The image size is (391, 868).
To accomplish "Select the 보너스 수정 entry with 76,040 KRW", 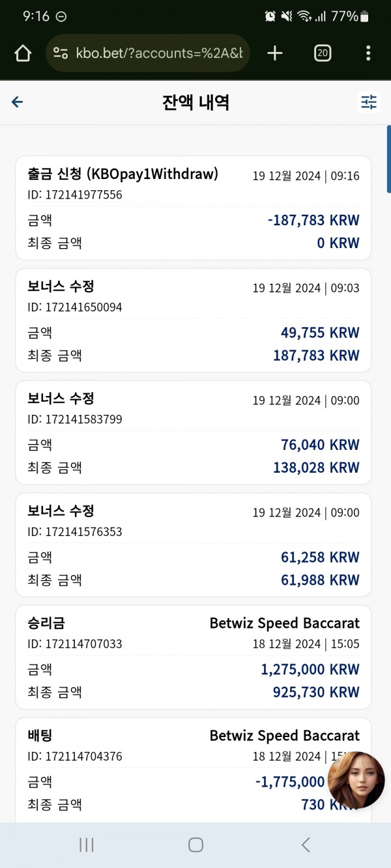I will click(194, 432).
